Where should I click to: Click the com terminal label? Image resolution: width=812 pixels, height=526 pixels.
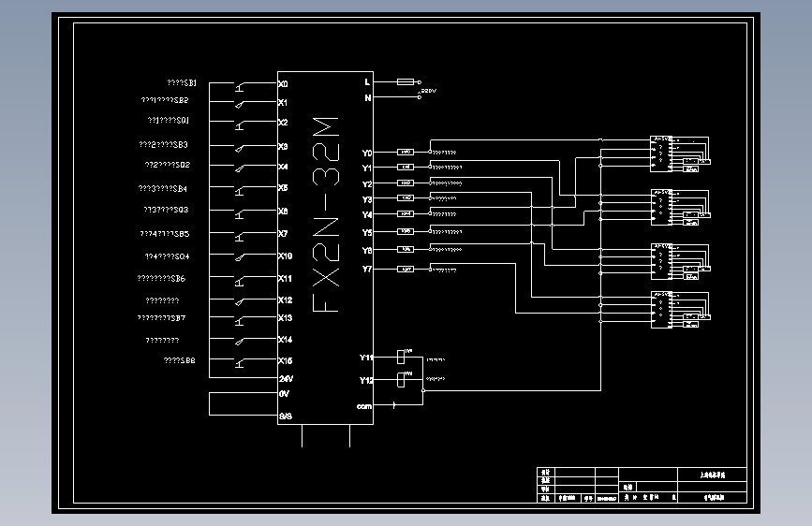364,406
